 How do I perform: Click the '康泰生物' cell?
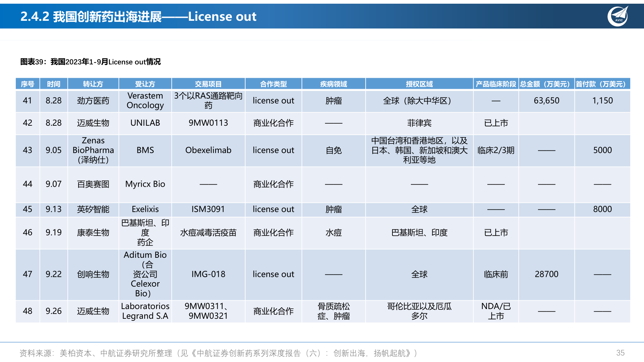coord(93,233)
